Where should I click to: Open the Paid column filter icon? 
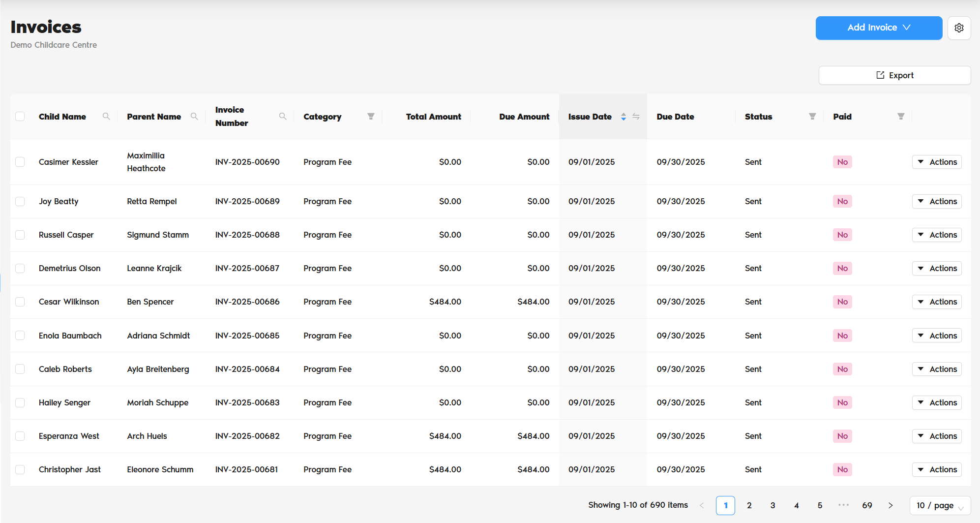pyautogui.click(x=900, y=117)
